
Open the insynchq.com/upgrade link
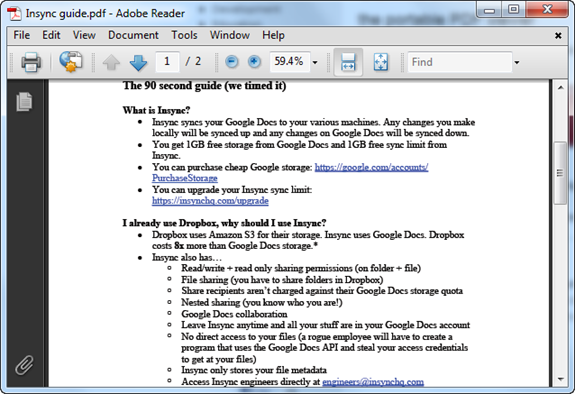point(210,201)
